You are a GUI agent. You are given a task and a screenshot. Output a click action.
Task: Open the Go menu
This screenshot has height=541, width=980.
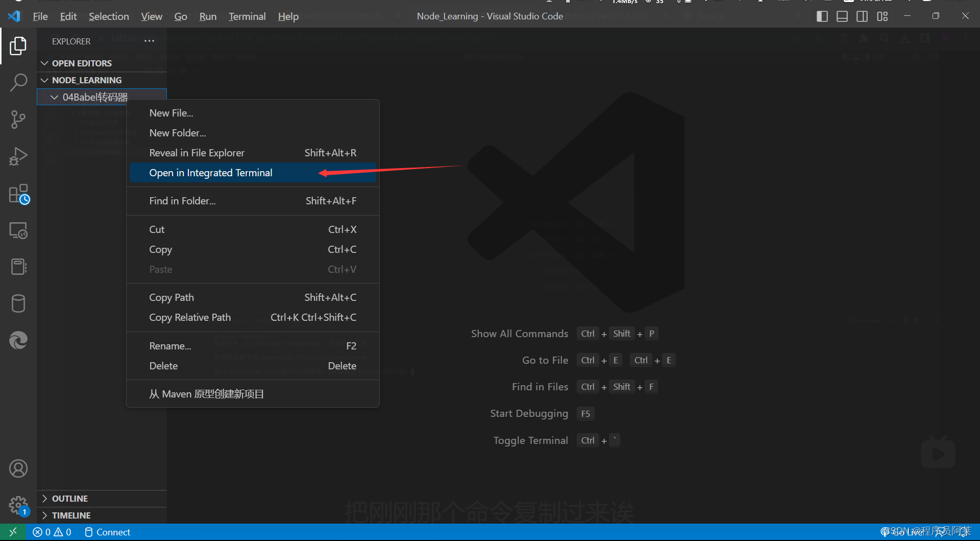tap(181, 16)
